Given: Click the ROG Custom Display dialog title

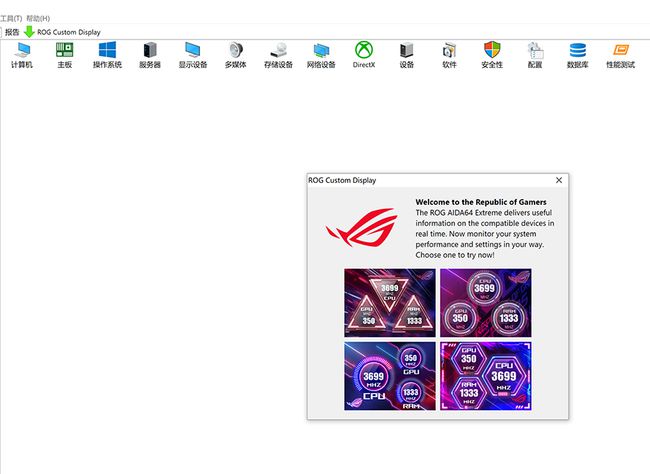Looking at the screenshot, I should tap(342, 180).
